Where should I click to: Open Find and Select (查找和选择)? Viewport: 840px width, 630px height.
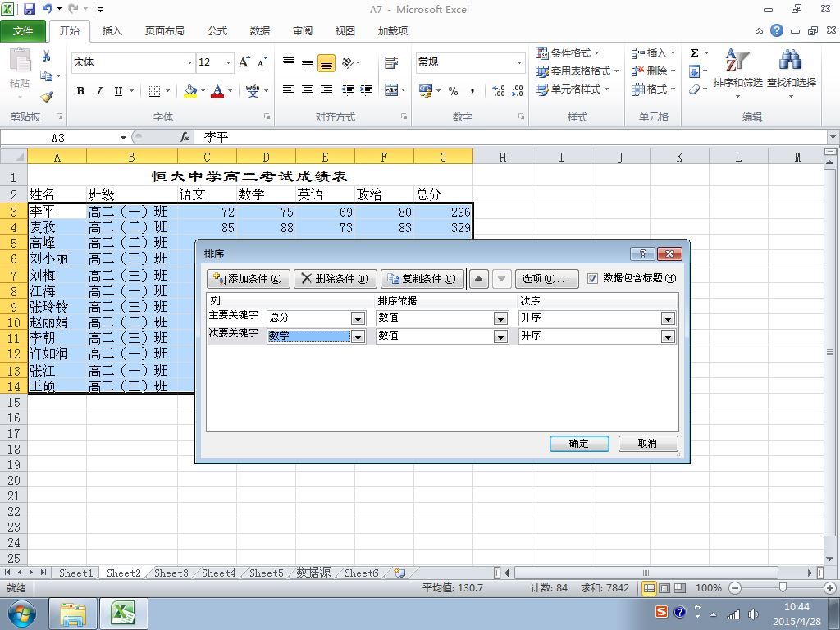(x=792, y=72)
